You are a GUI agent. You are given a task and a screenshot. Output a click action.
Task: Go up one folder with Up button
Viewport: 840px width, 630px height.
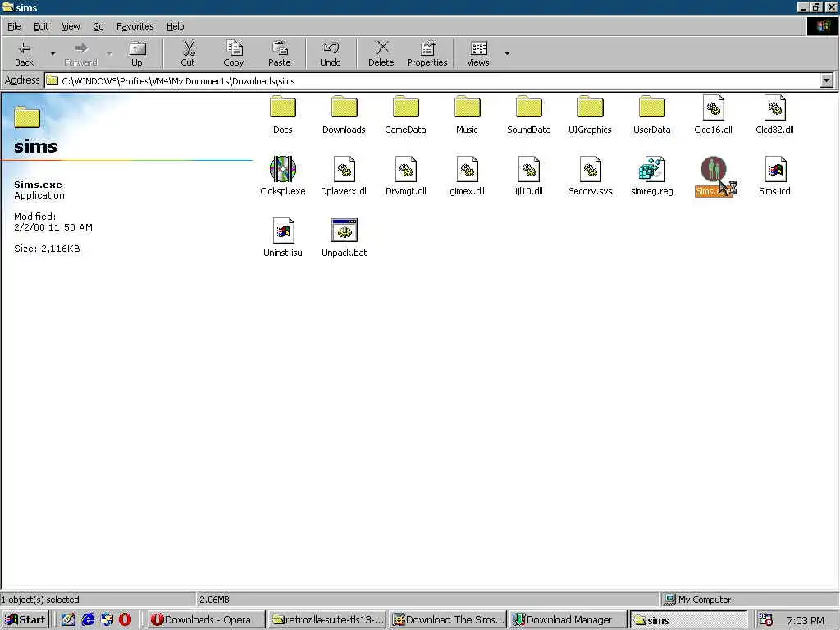(137, 53)
